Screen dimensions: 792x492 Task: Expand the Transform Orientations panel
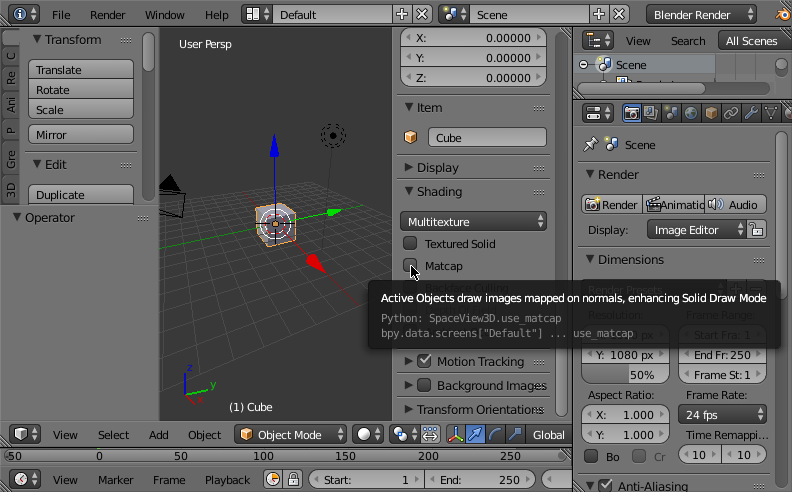point(474,409)
